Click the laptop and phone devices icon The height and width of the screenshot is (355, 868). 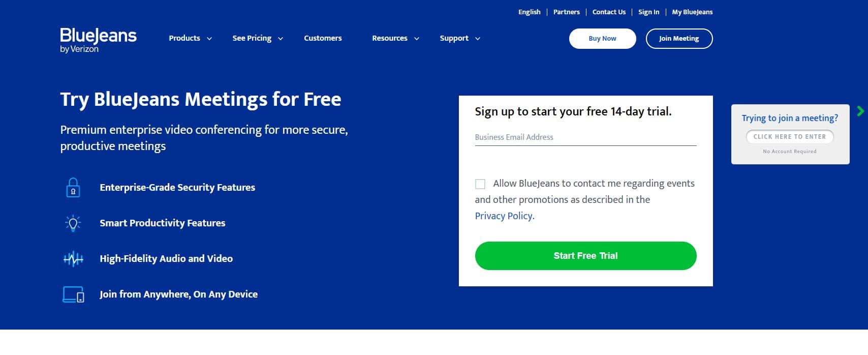point(73,294)
